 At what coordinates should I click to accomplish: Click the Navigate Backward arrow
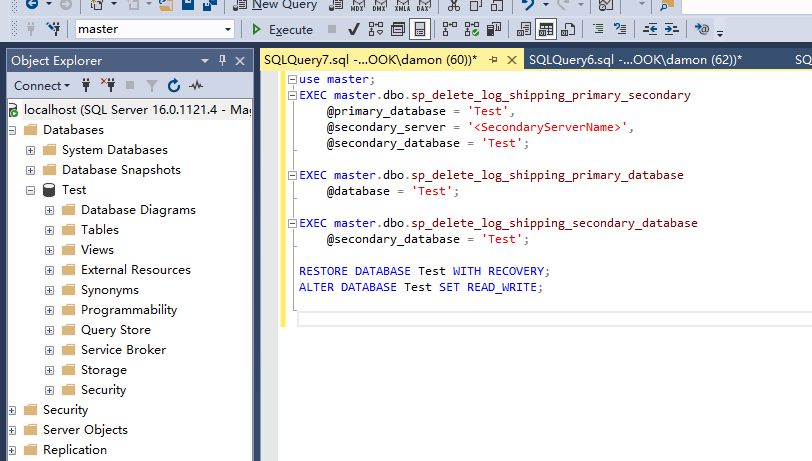point(32,5)
